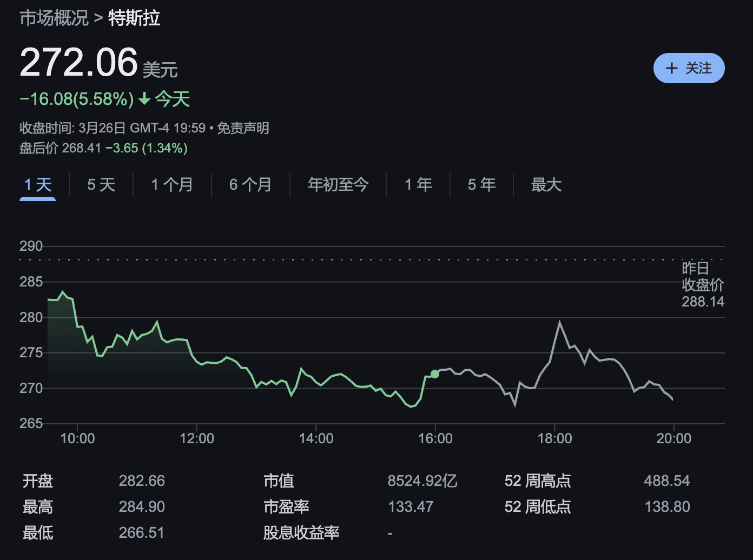Click the 市盈率 value 133.47

coord(411,506)
